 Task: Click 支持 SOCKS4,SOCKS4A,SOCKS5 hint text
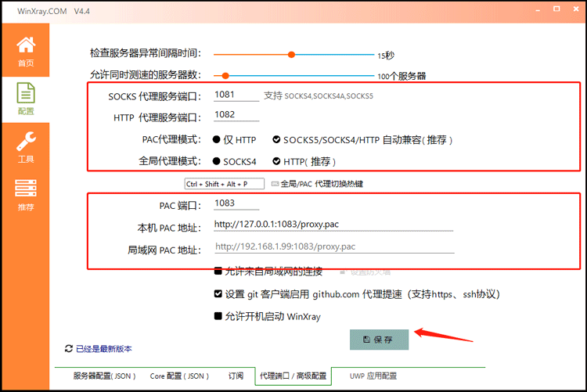(x=319, y=95)
